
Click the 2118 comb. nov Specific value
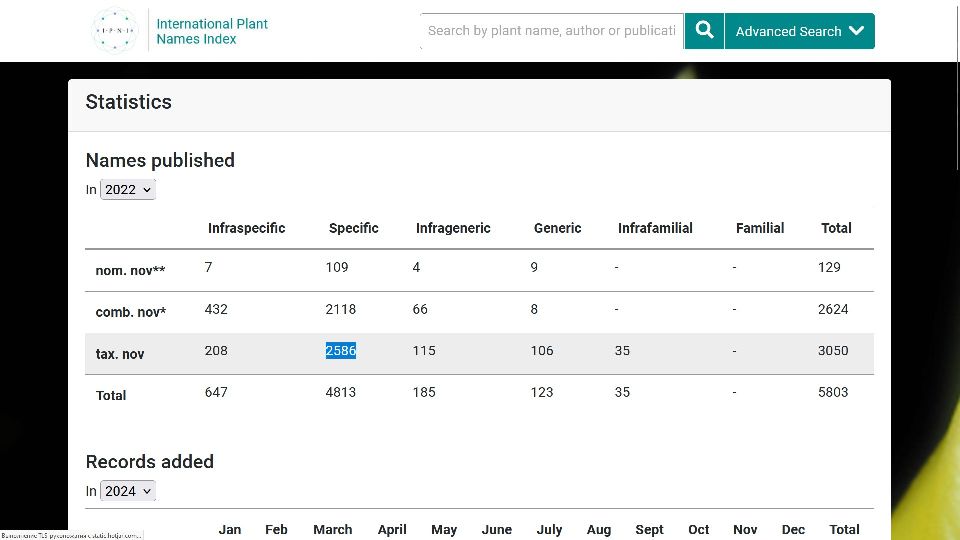pyautogui.click(x=340, y=309)
